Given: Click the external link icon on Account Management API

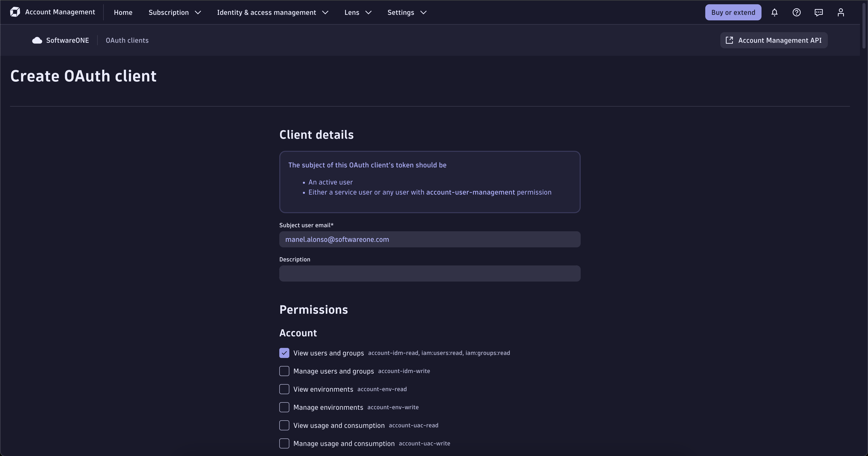Looking at the screenshot, I should pos(730,40).
